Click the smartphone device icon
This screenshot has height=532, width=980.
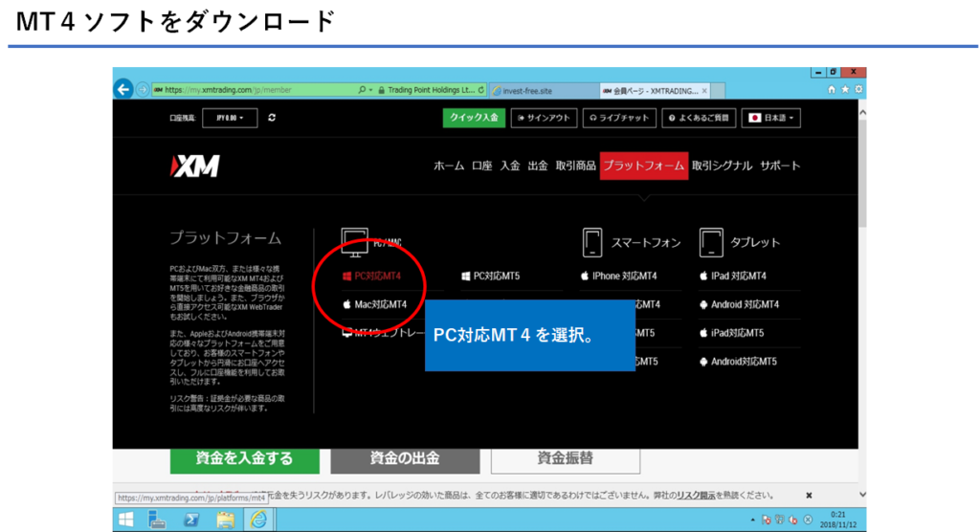[x=591, y=242]
